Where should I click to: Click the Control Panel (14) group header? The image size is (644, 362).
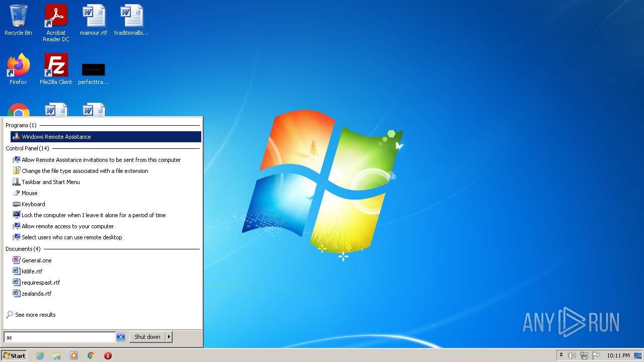(x=28, y=148)
